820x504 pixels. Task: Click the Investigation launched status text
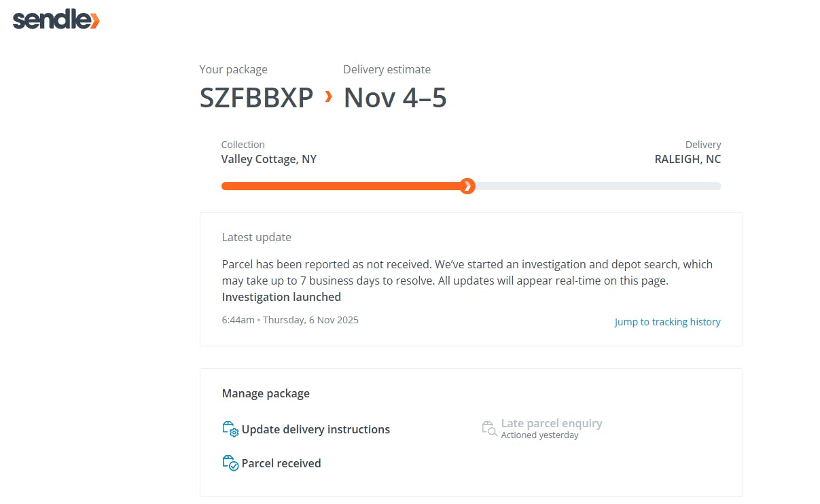coord(281,297)
